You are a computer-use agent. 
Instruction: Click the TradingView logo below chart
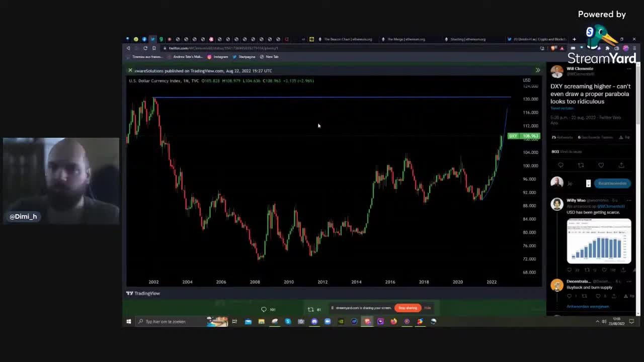pyautogui.click(x=143, y=293)
